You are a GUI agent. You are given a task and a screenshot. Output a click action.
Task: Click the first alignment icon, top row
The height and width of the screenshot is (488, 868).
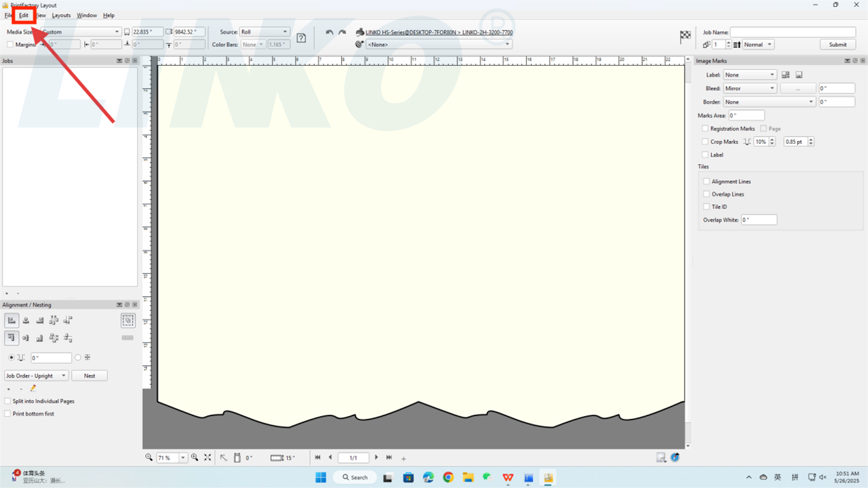(12, 321)
